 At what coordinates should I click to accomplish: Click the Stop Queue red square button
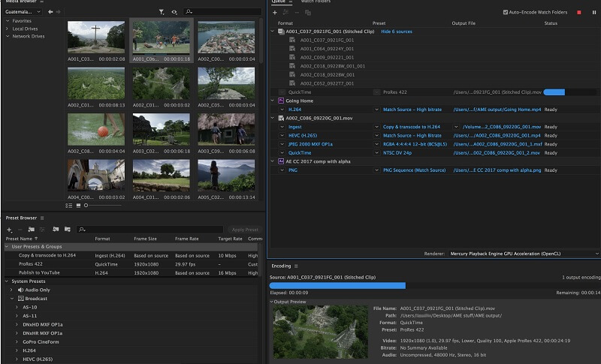(x=579, y=13)
